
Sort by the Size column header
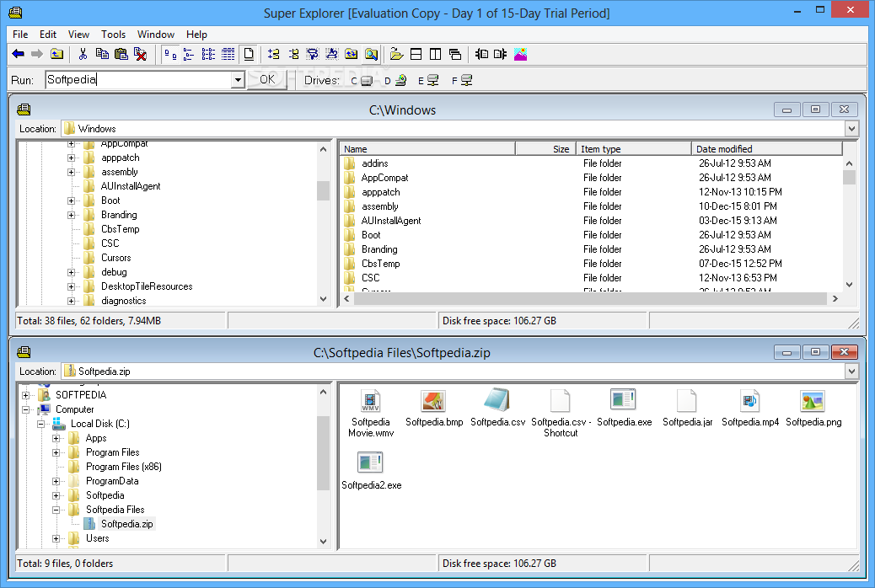[x=545, y=149]
